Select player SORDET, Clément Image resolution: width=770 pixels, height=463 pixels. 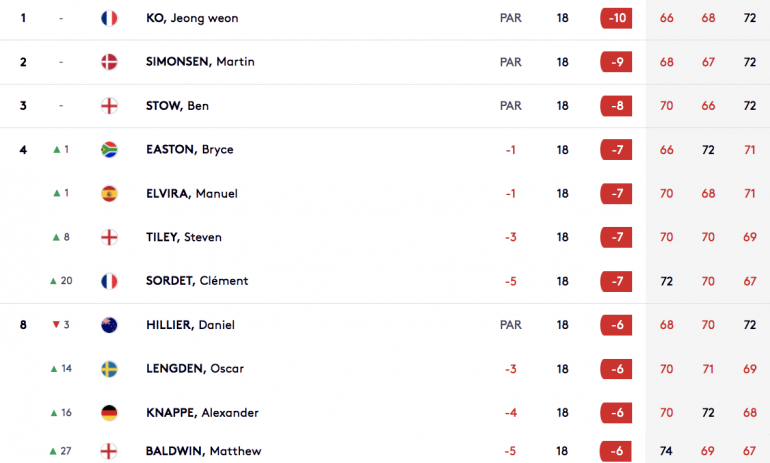point(197,281)
